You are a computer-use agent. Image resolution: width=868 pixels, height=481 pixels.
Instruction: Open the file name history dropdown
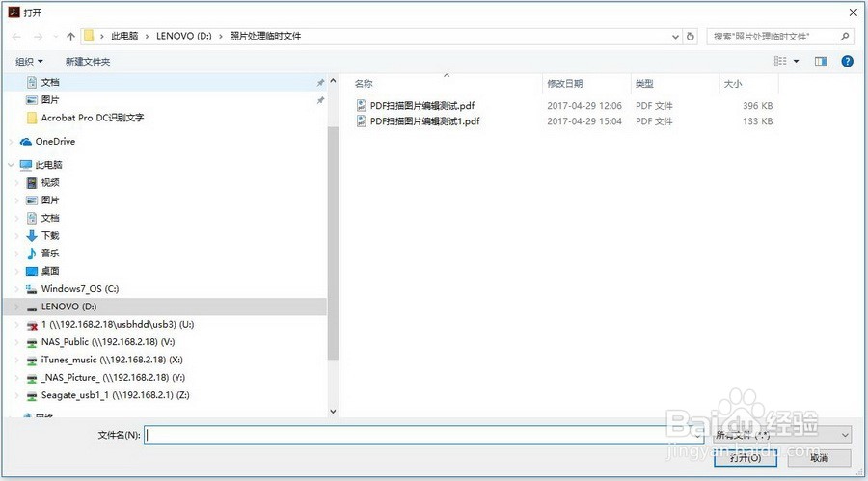pos(698,436)
